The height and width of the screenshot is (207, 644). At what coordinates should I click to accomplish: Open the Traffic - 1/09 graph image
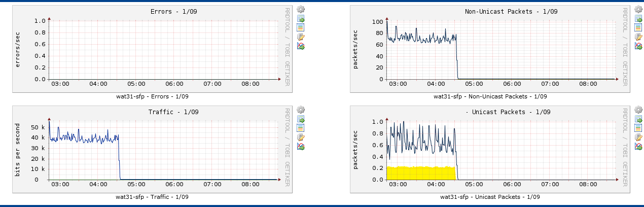pos(152,149)
